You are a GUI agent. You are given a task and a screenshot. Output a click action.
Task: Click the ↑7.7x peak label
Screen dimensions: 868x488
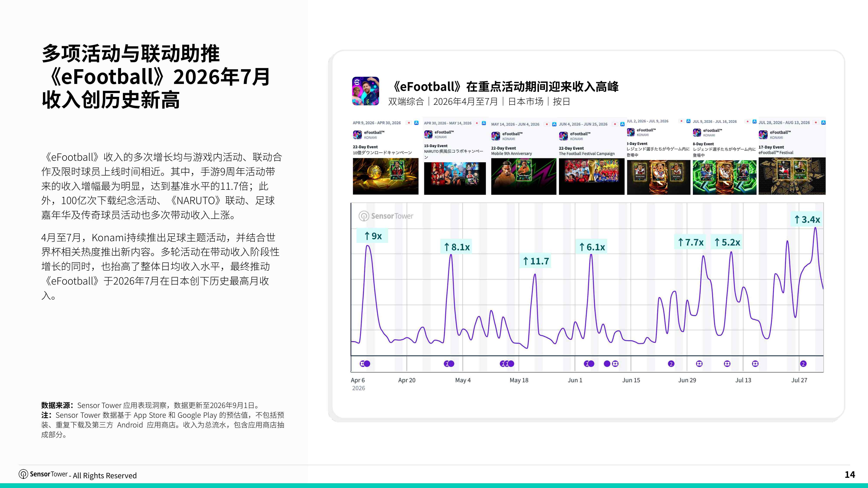click(690, 242)
